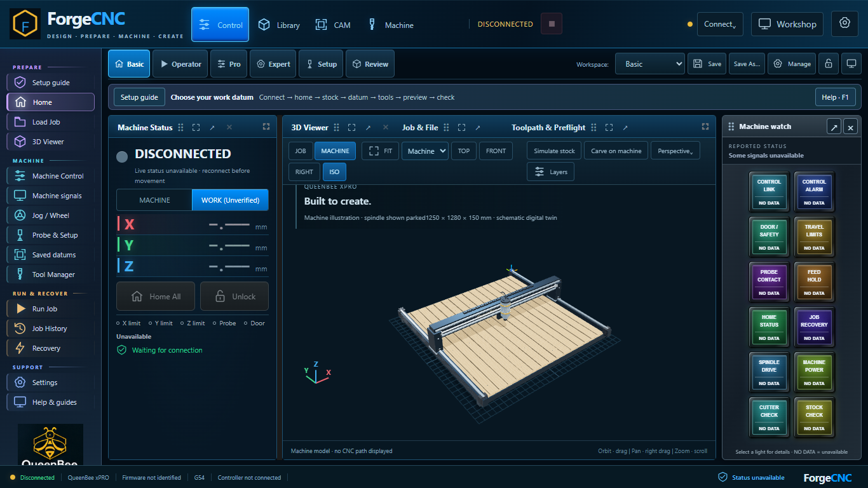Click the red stop square icon
This screenshot has height=488, width=868.
552,24
